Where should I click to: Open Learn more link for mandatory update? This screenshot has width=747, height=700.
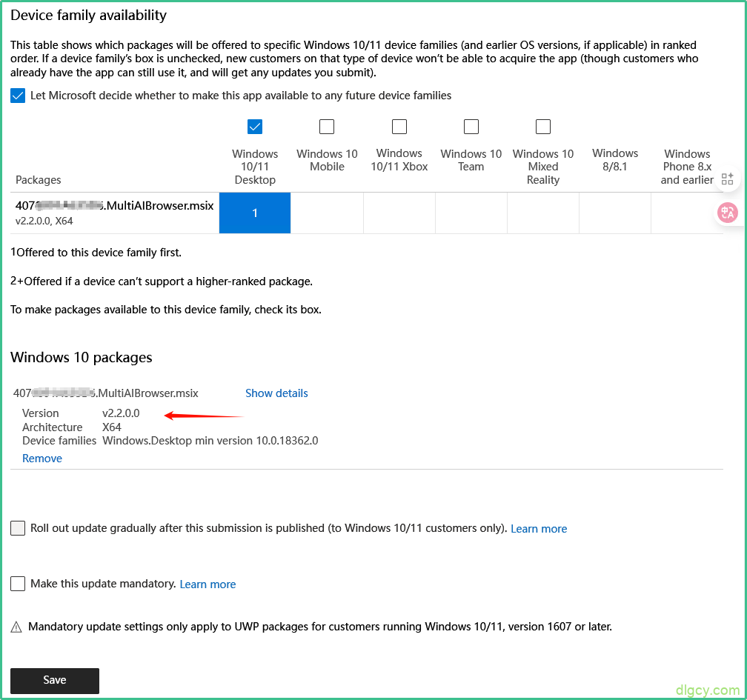207,584
